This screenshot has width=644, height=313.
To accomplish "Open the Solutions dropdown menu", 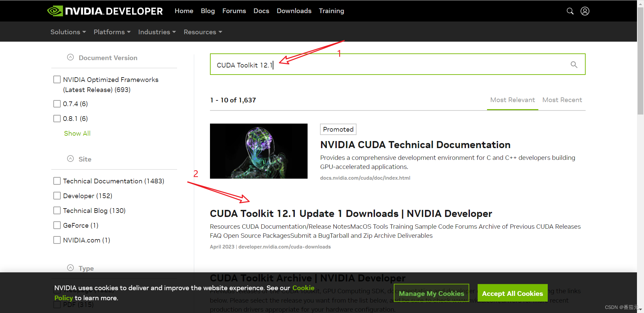I will (x=68, y=32).
